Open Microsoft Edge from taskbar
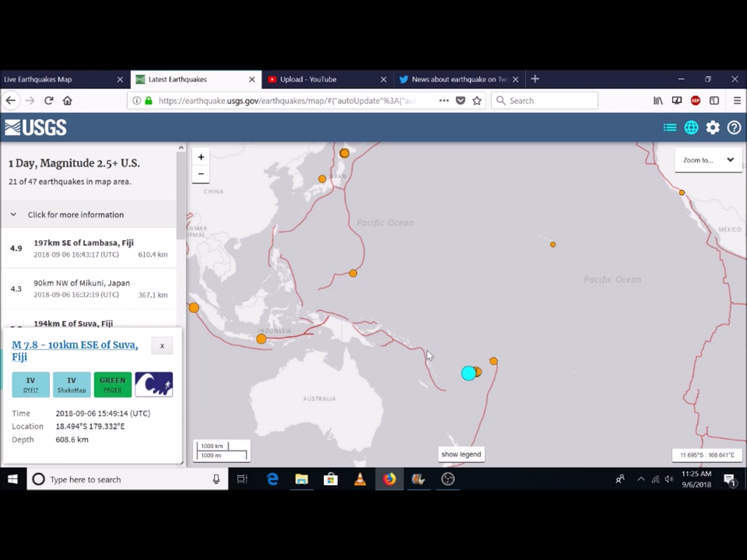This screenshot has width=747, height=560. (x=273, y=479)
